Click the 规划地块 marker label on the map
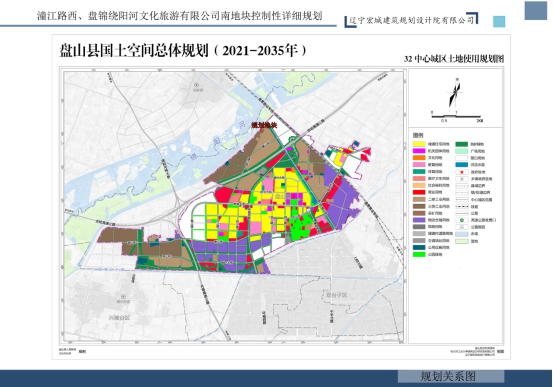 (264, 125)
